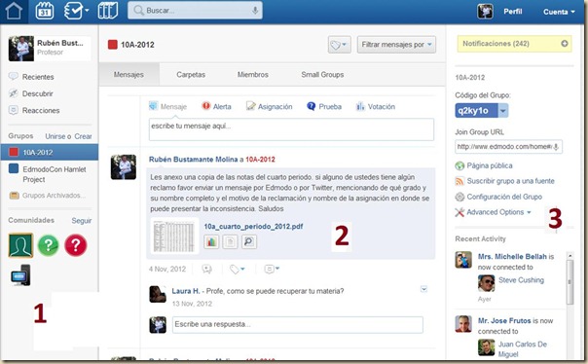Click the reaction icon beside 4 Nov, 2012
The width and height of the screenshot is (588, 364).
pos(206,269)
